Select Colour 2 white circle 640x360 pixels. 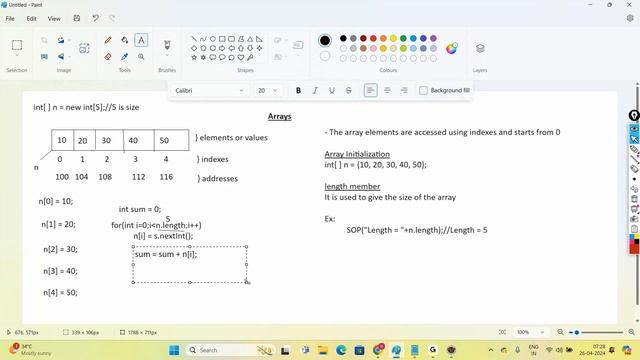(325, 56)
